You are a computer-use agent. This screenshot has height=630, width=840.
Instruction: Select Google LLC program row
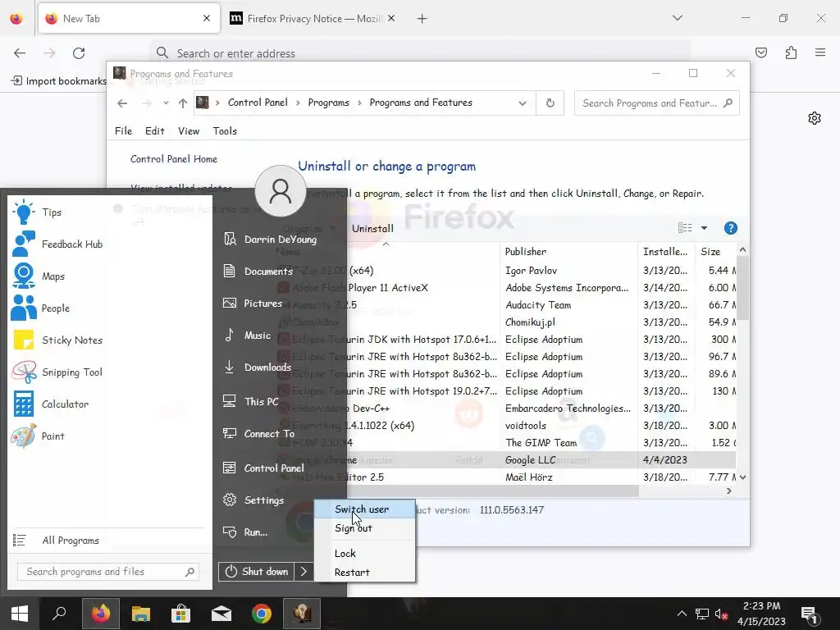pyautogui.click(x=506, y=459)
